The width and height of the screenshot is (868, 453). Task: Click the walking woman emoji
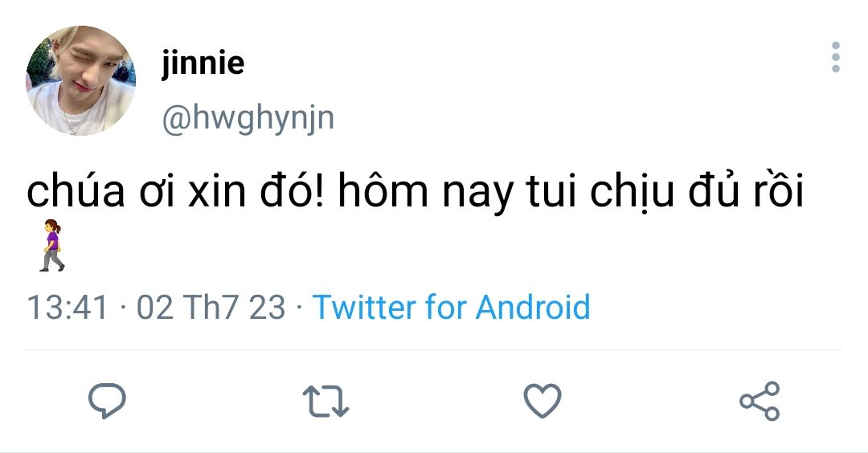(52, 245)
